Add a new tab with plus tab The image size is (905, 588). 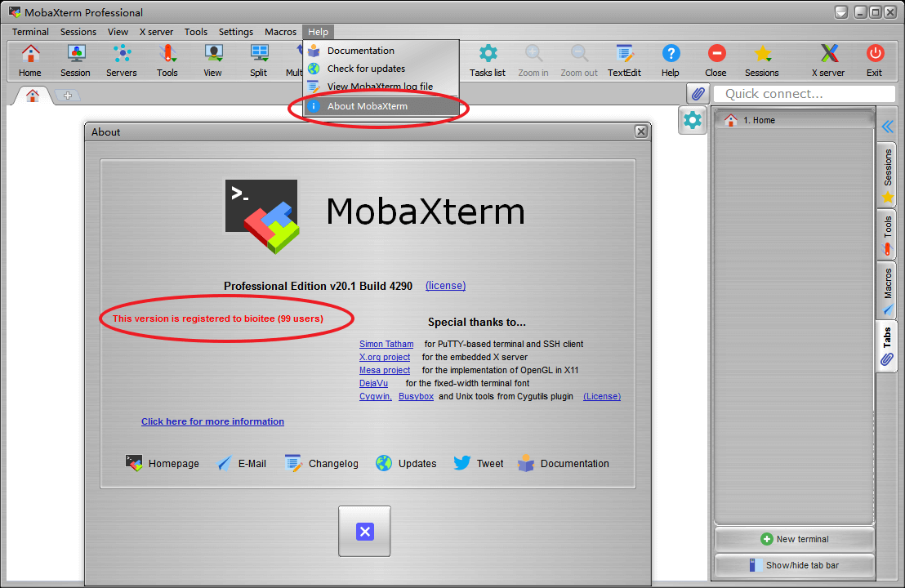pyautogui.click(x=68, y=96)
